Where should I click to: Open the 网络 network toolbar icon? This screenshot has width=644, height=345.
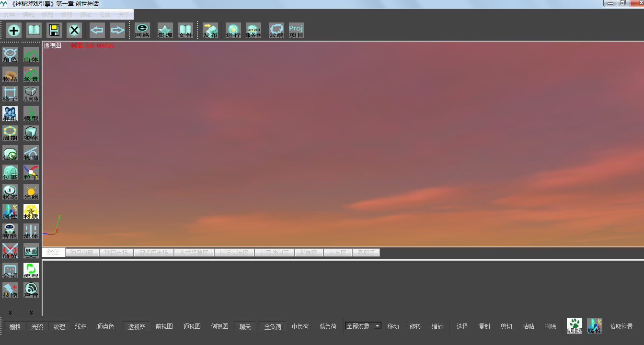142,31
